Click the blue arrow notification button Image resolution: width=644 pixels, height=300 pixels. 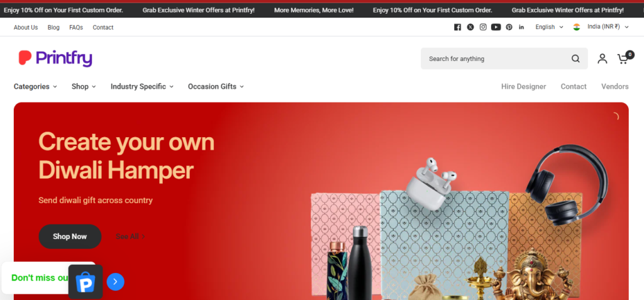pyautogui.click(x=116, y=282)
